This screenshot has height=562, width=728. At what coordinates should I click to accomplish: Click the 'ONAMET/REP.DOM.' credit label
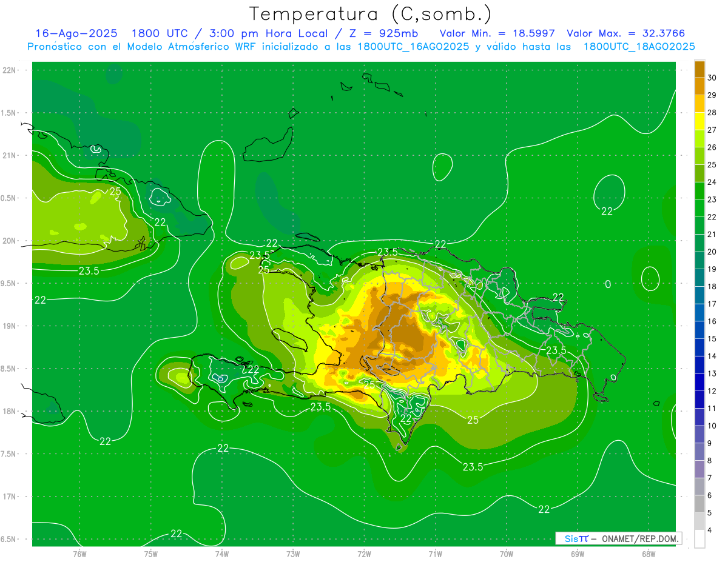point(641,538)
